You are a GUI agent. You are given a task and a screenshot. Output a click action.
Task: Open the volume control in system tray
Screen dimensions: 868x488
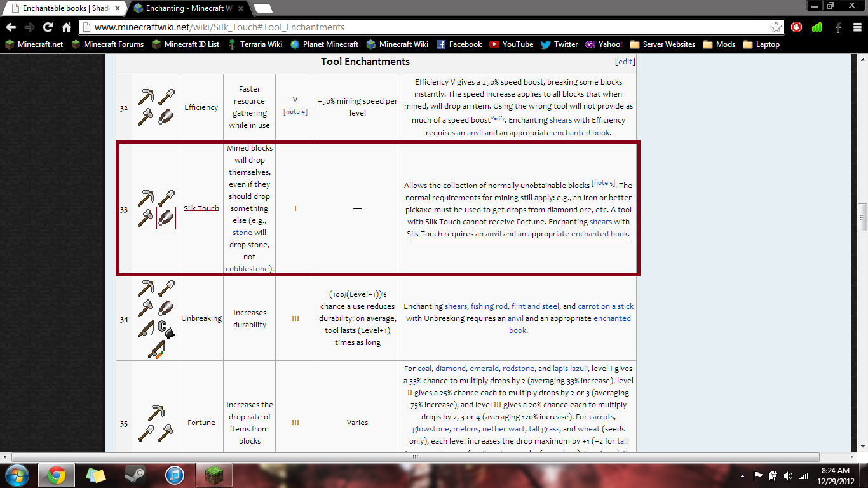point(789,475)
